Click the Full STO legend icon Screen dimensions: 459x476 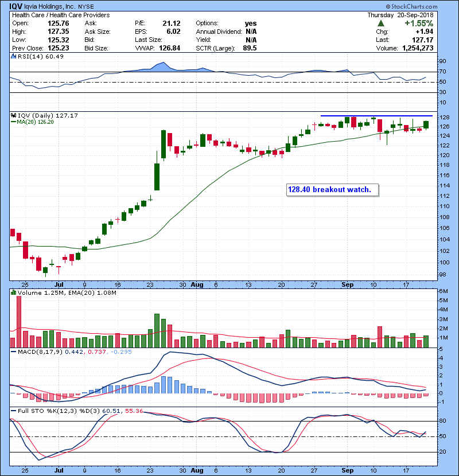coord(13,411)
